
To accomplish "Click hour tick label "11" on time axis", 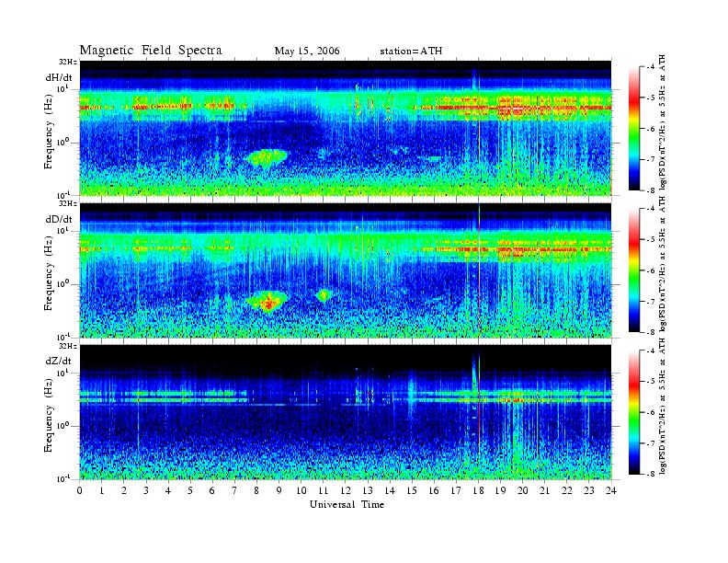I will (x=324, y=491).
